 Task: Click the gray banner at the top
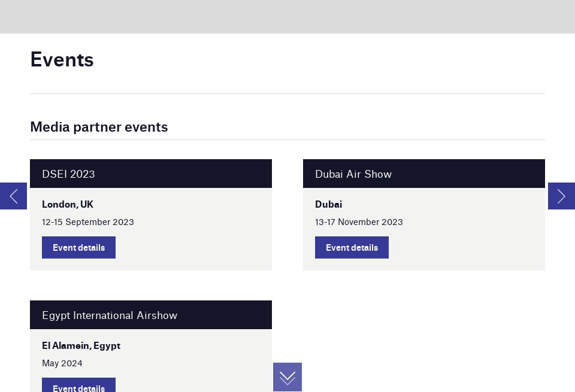tap(287, 16)
